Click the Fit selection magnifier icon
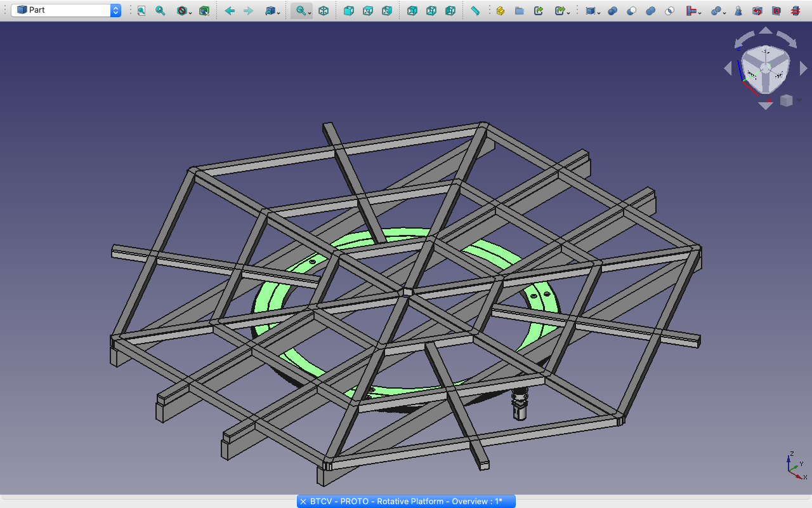812x508 pixels. tap(160, 11)
